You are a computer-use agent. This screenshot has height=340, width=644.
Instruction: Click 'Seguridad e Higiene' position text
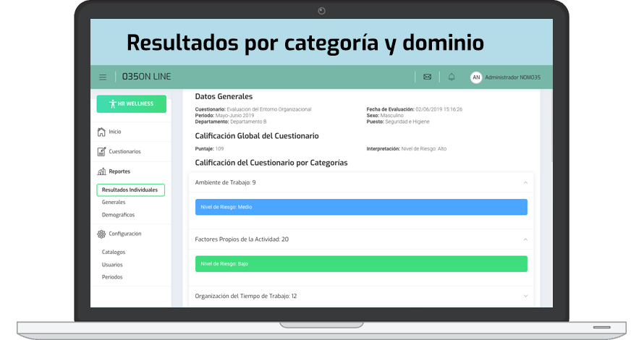pos(407,122)
